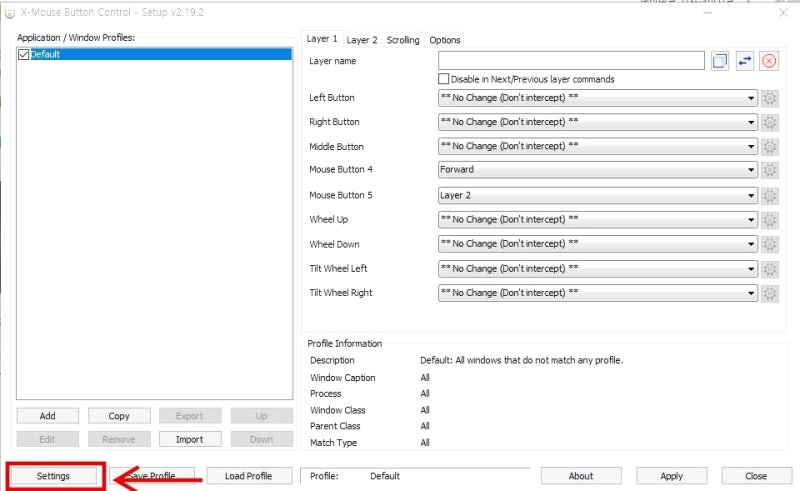Viewport: 800px width, 491px height.
Task: Close the setup window via title bar X
Action: pyautogui.click(x=783, y=13)
